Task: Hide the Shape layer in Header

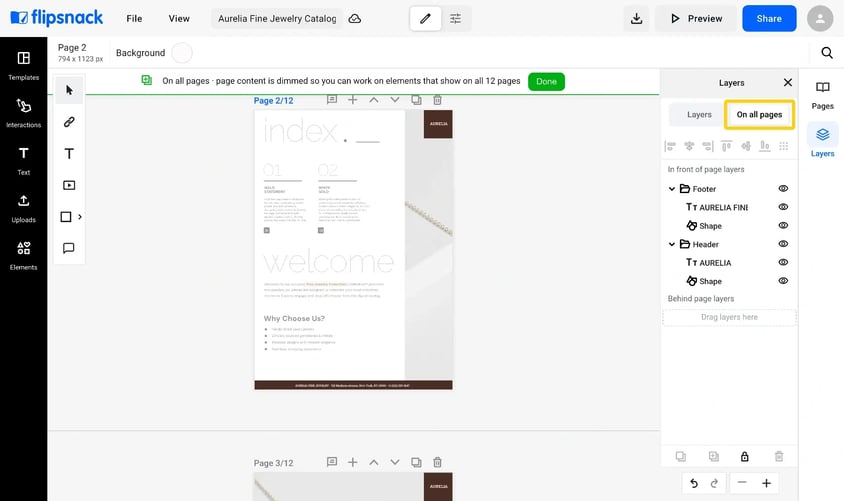Action: click(783, 281)
